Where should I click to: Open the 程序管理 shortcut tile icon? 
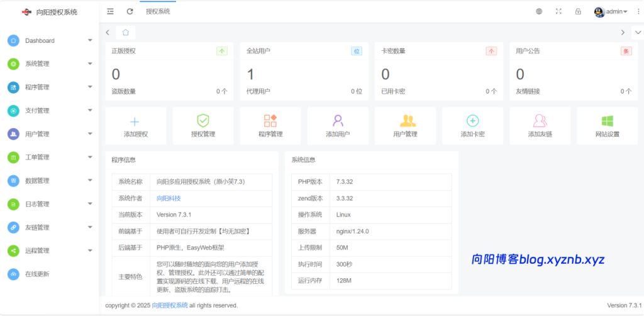270,121
